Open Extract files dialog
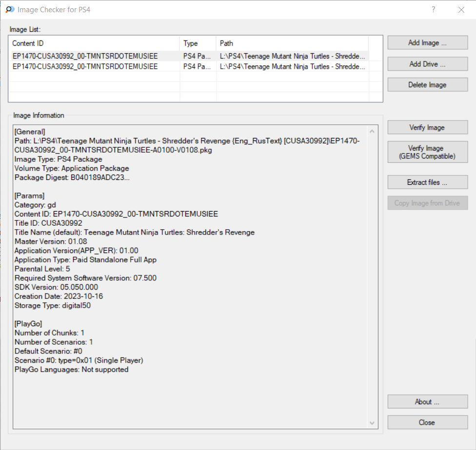 click(427, 182)
